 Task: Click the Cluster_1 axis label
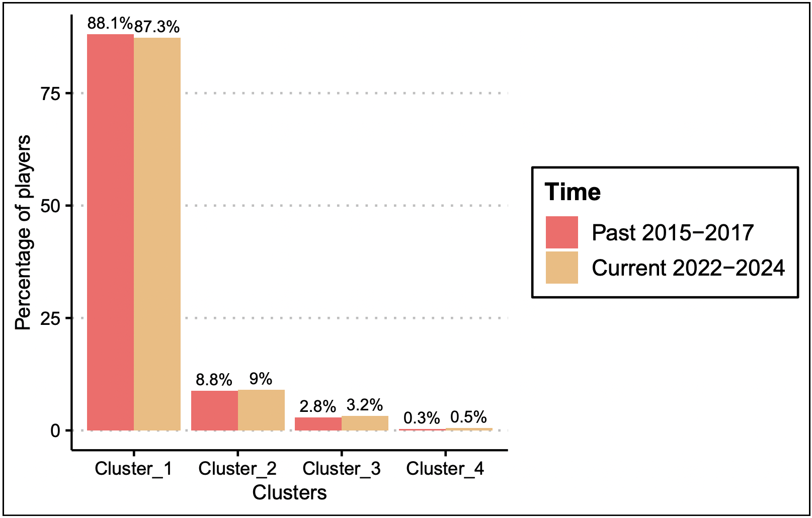tap(133, 469)
